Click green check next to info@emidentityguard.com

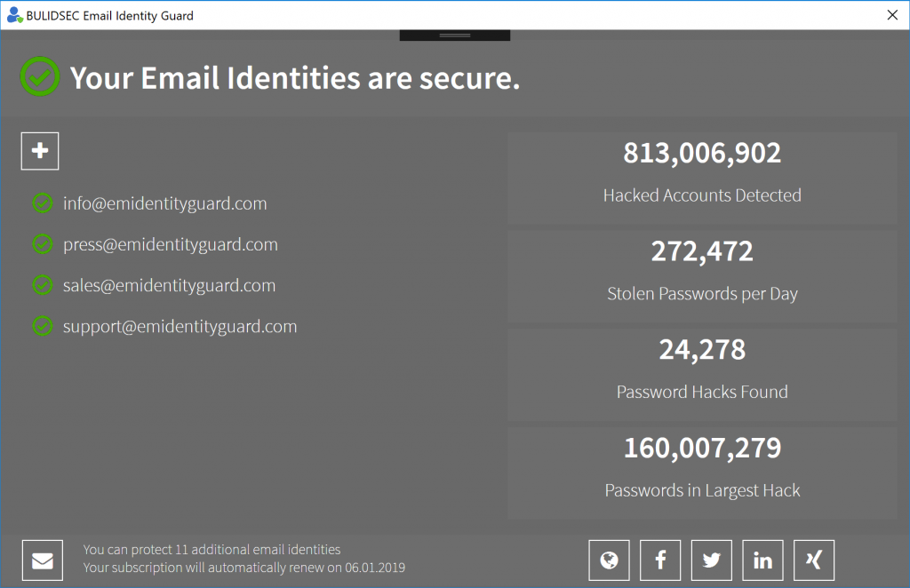43,203
